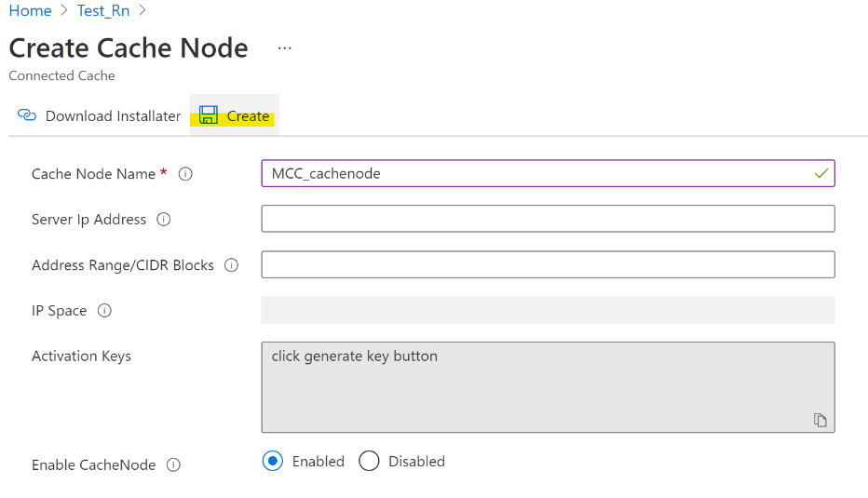The image size is (868, 498).
Task: Click the greyed-out IP Space field
Action: coord(548,310)
